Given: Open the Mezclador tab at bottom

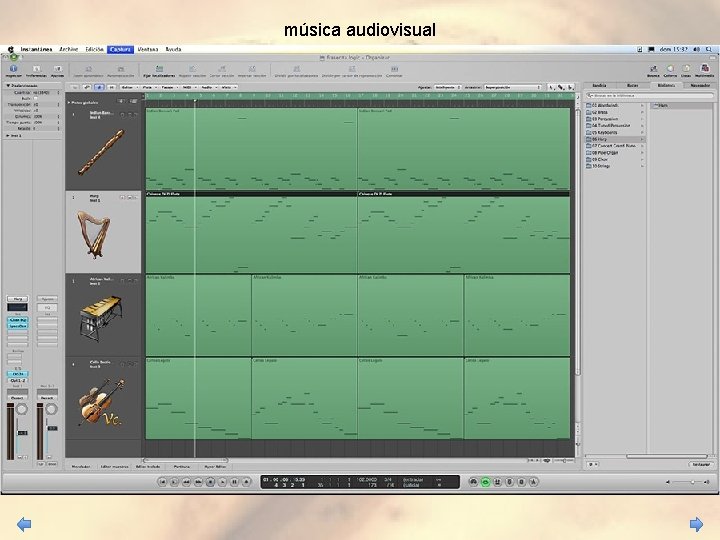Looking at the screenshot, I should (81, 466).
